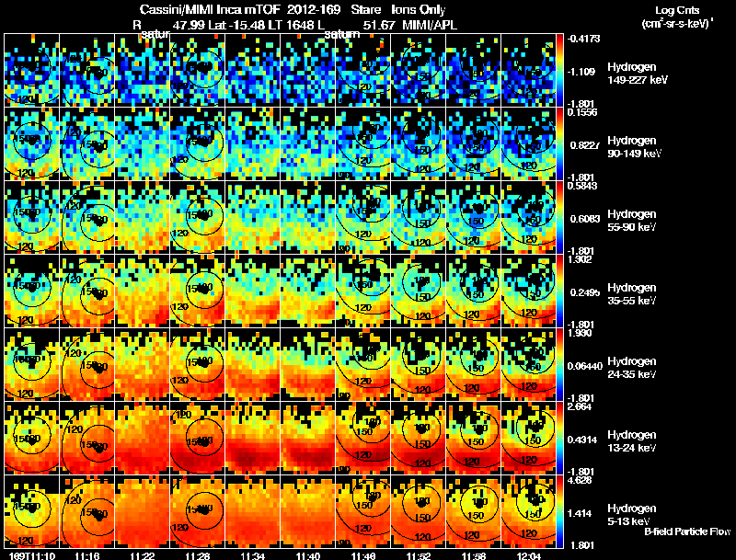Click the 'B-field Particle Flow' caption
736x560 pixels.
pos(687,531)
